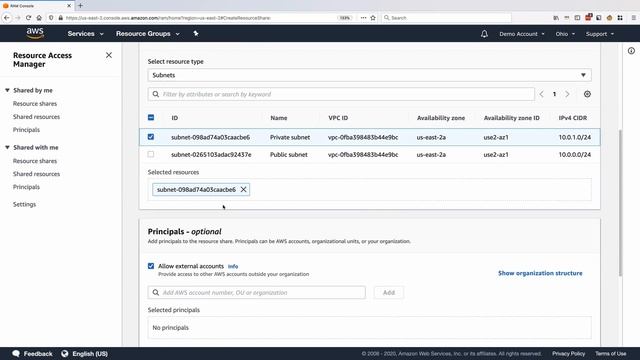Click the info circle icon at right edge
This screenshot has width=640, height=360.
point(631,51)
